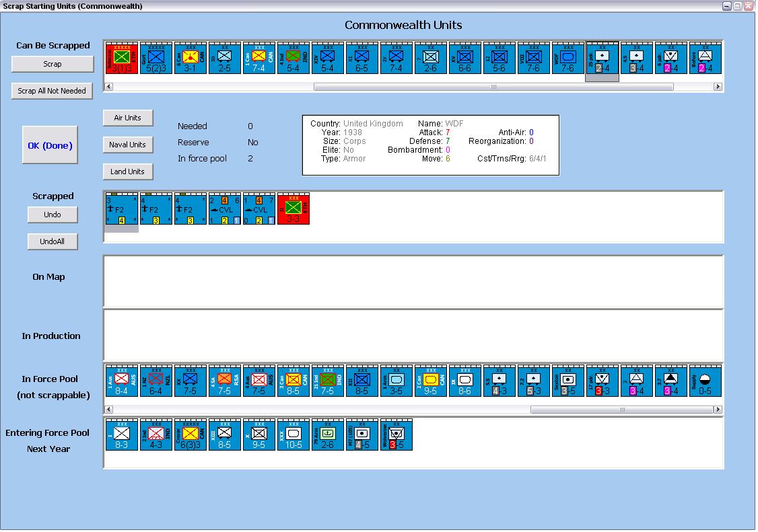Confirm with OK (Done) button
Screen dimensions: 758x532
coord(50,145)
